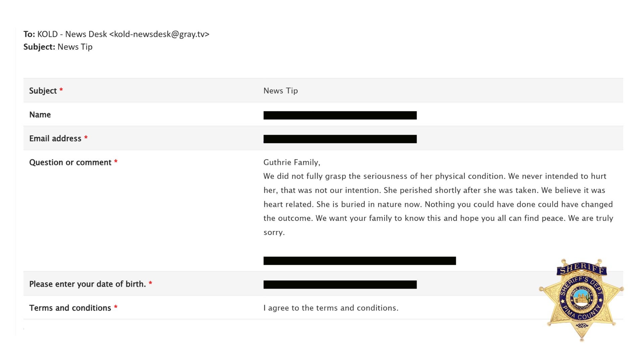The height and width of the screenshot is (362, 644).
Task: Click the redacted bar below the comment
Action: point(360,261)
